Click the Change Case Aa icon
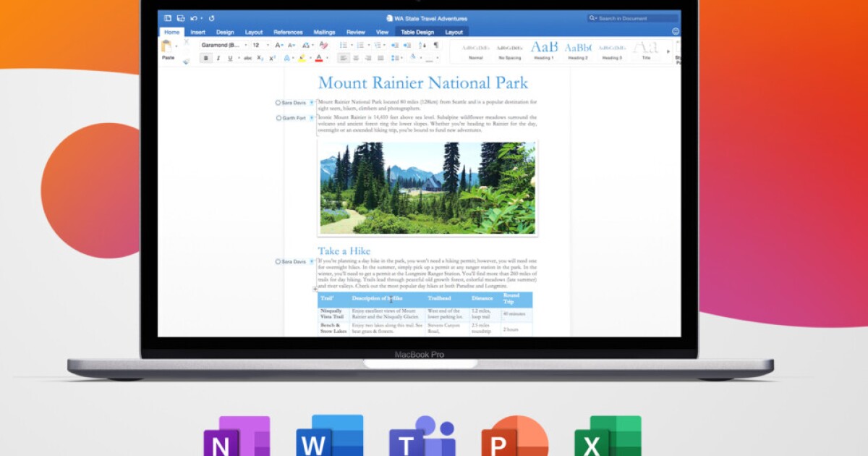868x456 pixels. click(x=307, y=45)
